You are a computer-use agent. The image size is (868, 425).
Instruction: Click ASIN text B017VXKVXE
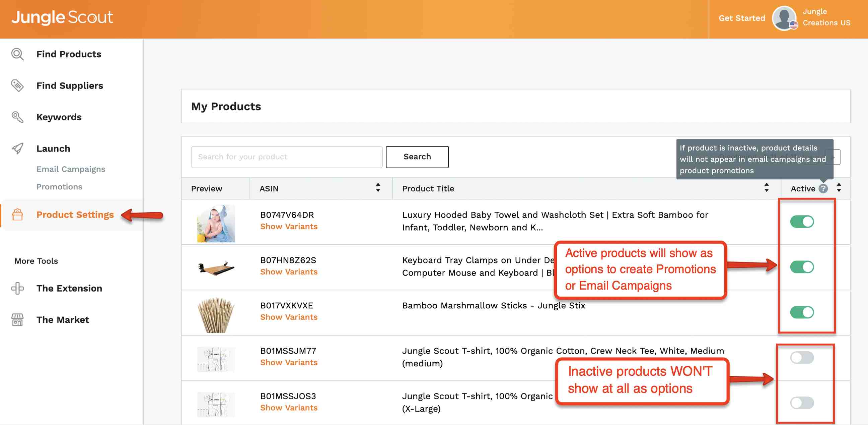pyautogui.click(x=287, y=306)
